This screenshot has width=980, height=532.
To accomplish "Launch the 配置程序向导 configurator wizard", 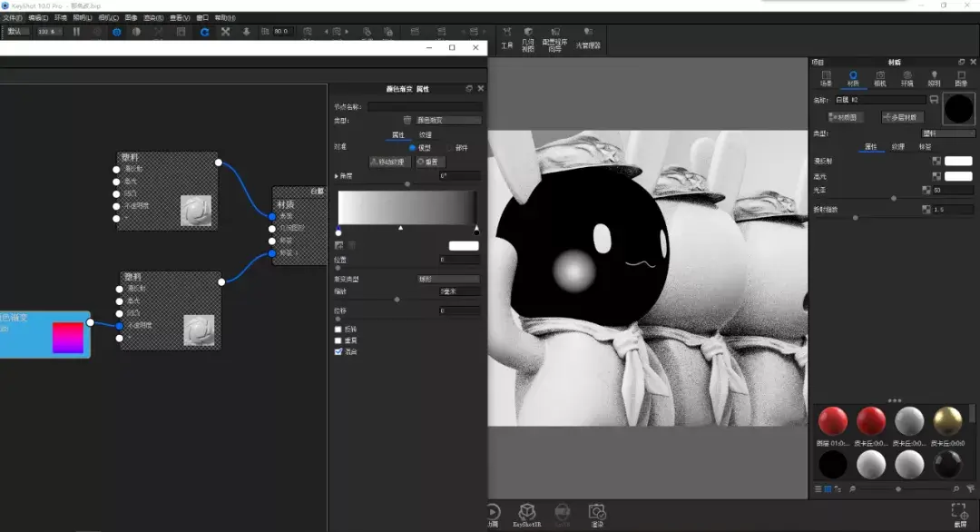I will [x=555, y=39].
